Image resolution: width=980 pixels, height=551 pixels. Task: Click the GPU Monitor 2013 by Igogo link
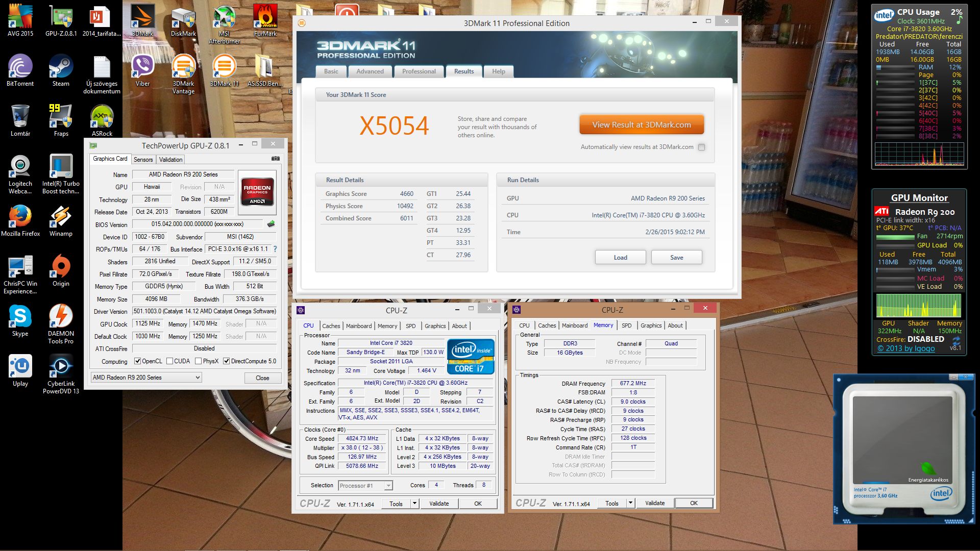coord(906,348)
